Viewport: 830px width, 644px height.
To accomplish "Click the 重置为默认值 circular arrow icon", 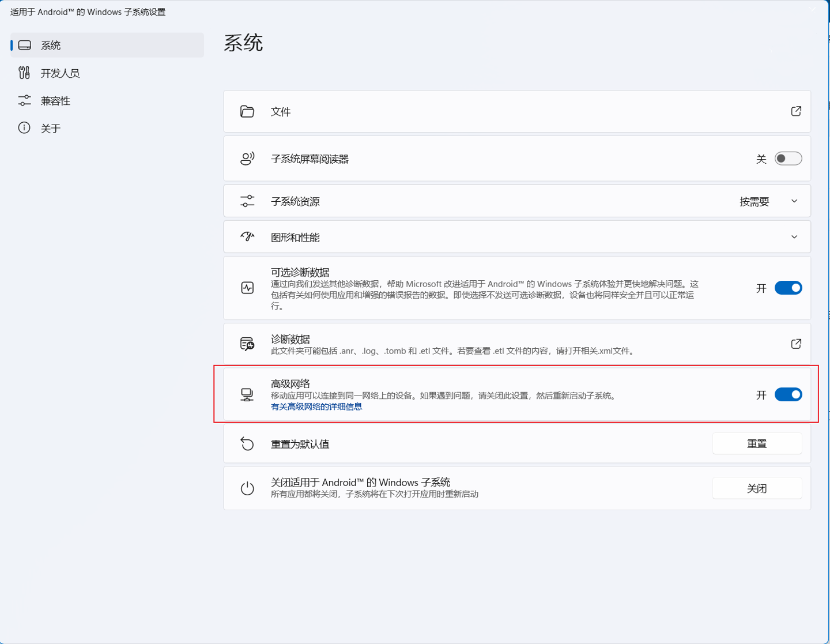I will point(247,444).
